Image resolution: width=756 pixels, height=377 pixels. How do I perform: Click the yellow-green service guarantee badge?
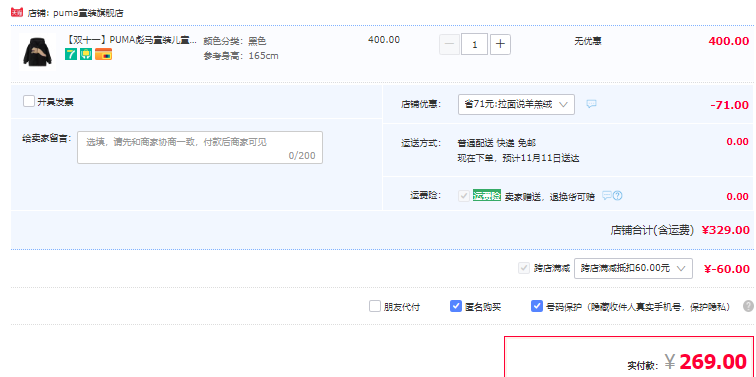point(86,54)
